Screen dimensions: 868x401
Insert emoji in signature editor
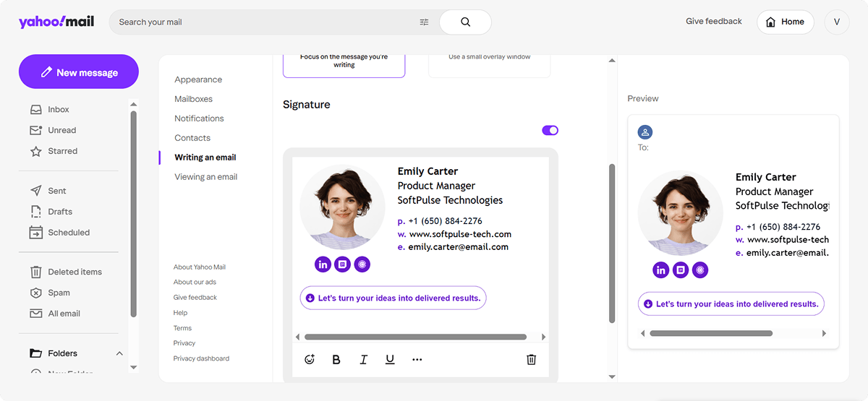310,360
